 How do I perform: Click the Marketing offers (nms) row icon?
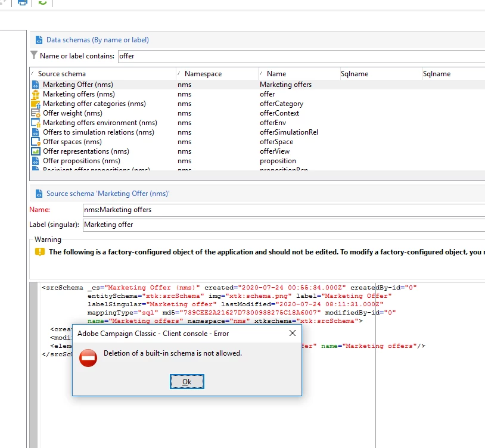point(36,94)
